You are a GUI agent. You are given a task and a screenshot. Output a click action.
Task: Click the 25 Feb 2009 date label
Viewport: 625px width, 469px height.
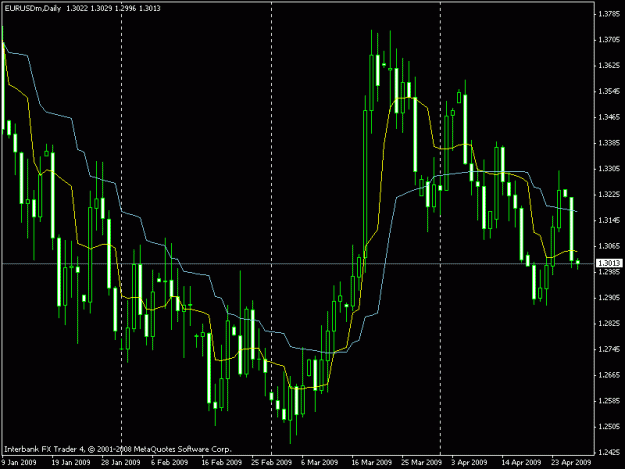[271, 462]
